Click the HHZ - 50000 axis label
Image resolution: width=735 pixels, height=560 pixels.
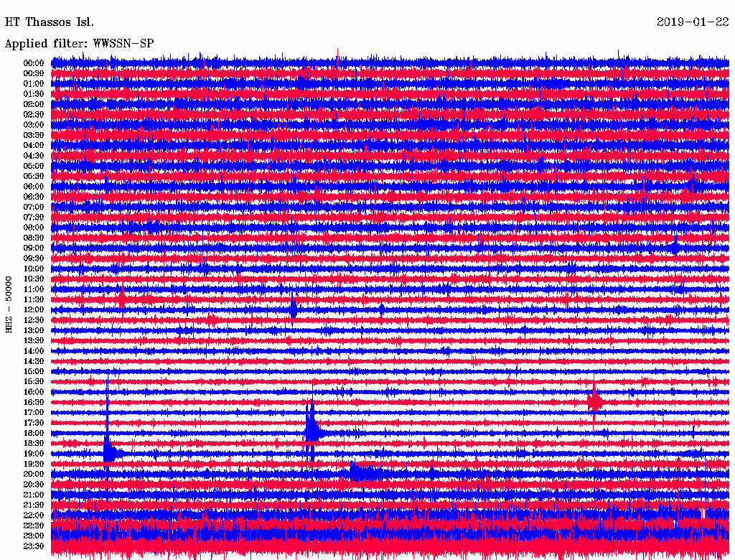(x=9, y=304)
